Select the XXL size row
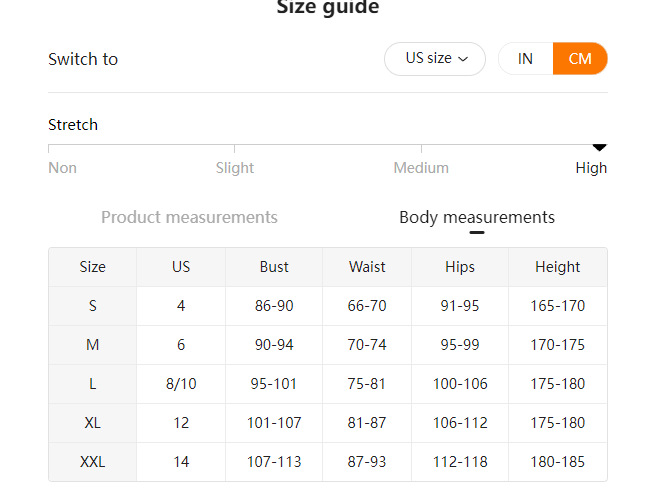 tap(92, 462)
